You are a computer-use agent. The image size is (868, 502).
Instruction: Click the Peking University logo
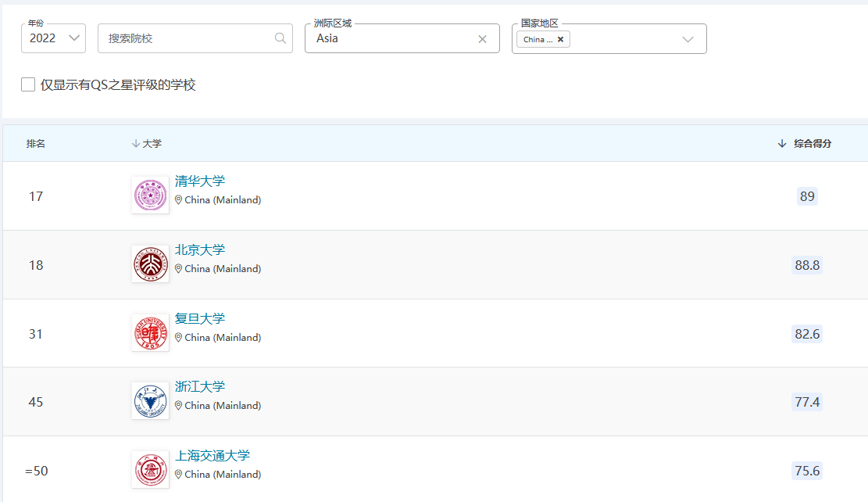pos(151,264)
